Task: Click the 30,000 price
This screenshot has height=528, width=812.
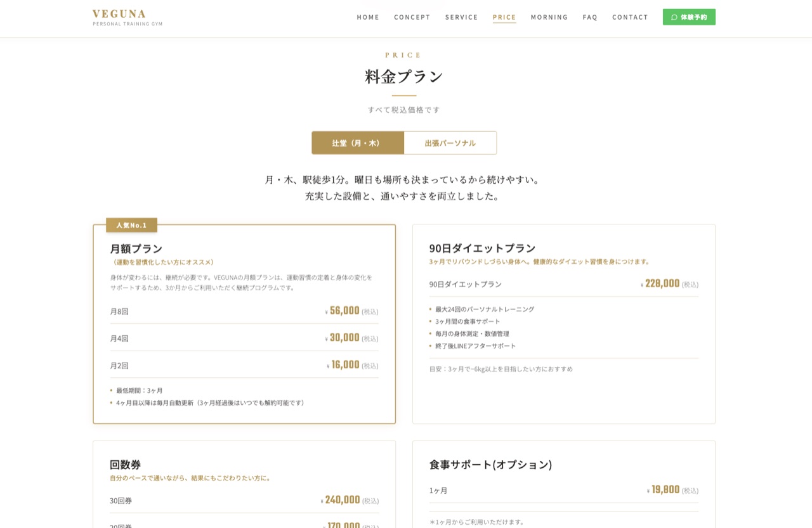Action: coord(344,337)
